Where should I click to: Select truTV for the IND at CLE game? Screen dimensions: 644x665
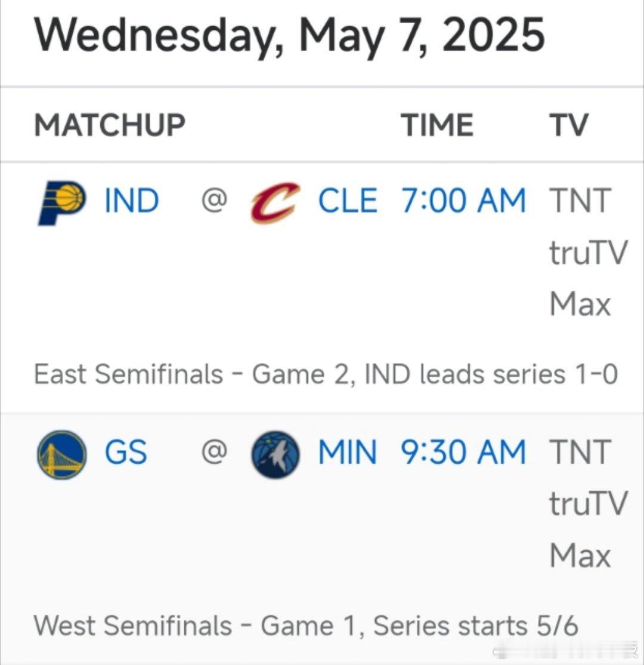(x=589, y=253)
